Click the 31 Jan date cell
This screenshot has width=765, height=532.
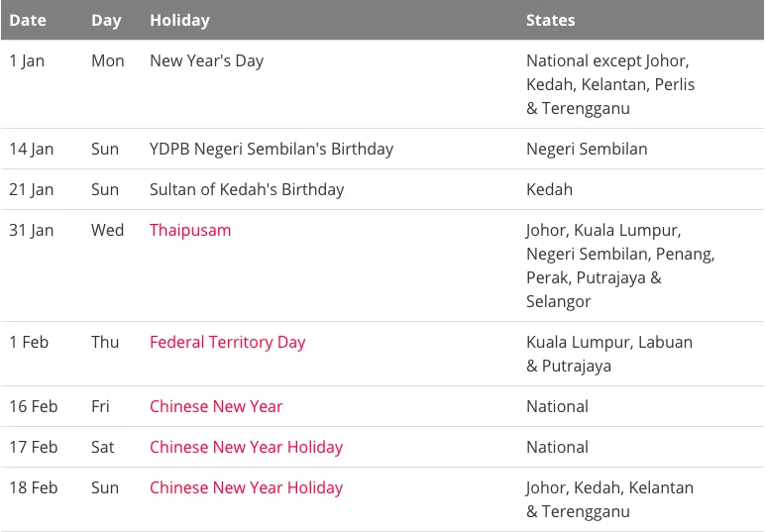coord(32,230)
